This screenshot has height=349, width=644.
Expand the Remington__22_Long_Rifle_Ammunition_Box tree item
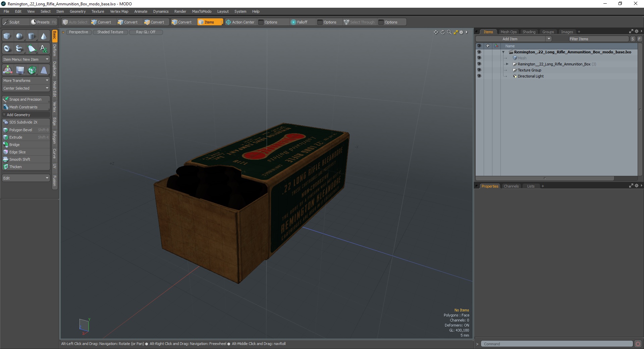point(507,64)
